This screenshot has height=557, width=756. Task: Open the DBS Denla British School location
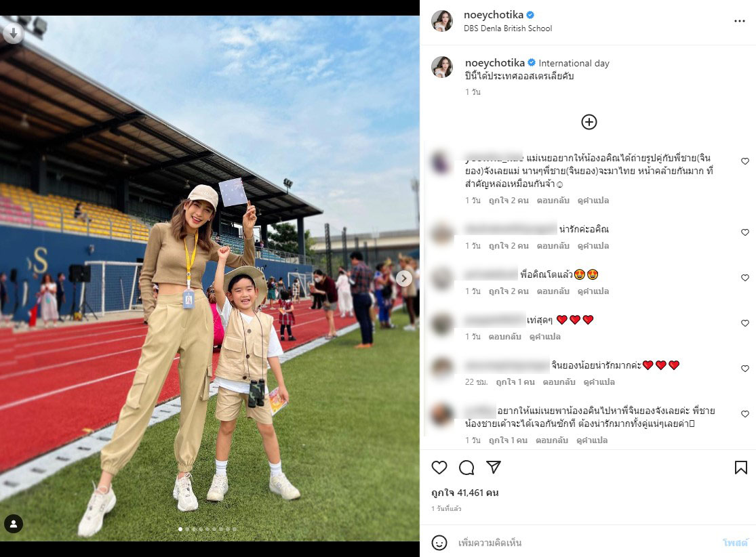pos(508,28)
